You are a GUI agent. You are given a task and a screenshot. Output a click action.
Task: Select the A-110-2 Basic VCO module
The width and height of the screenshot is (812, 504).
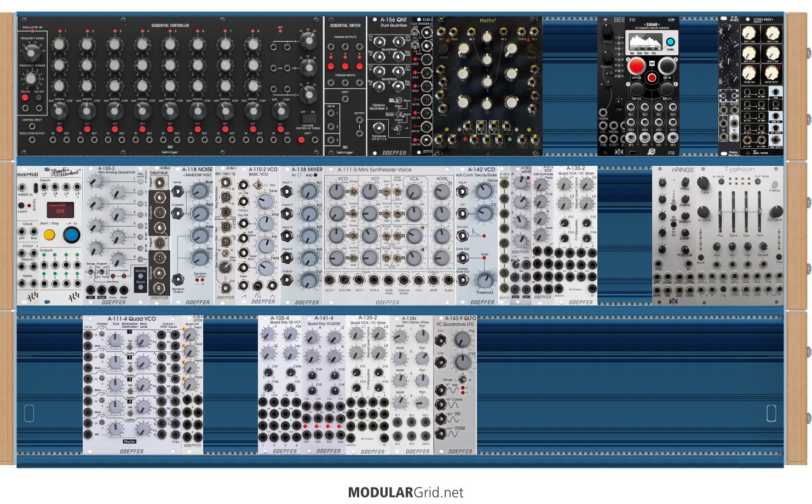tap(258, 235)
